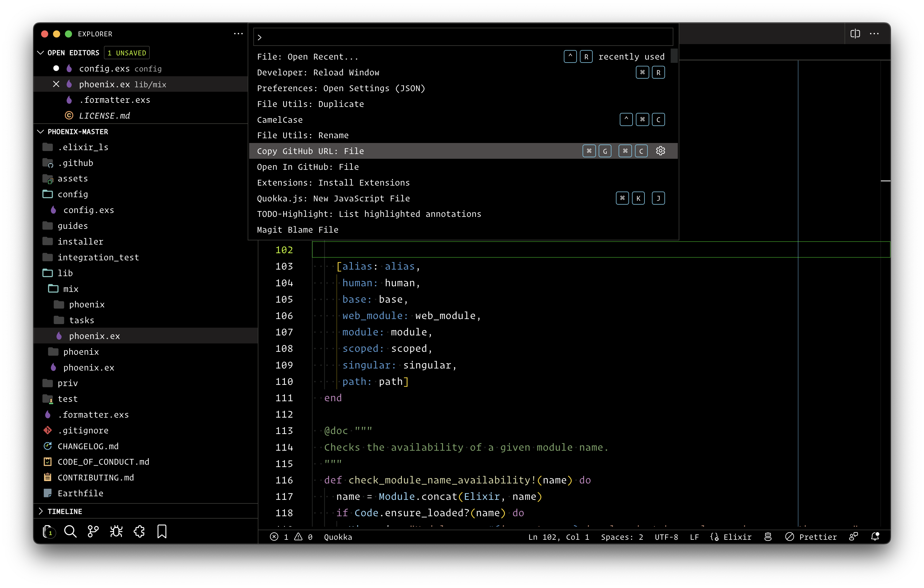Click Spaces: 2 indentation setting

tap(622, 537)
